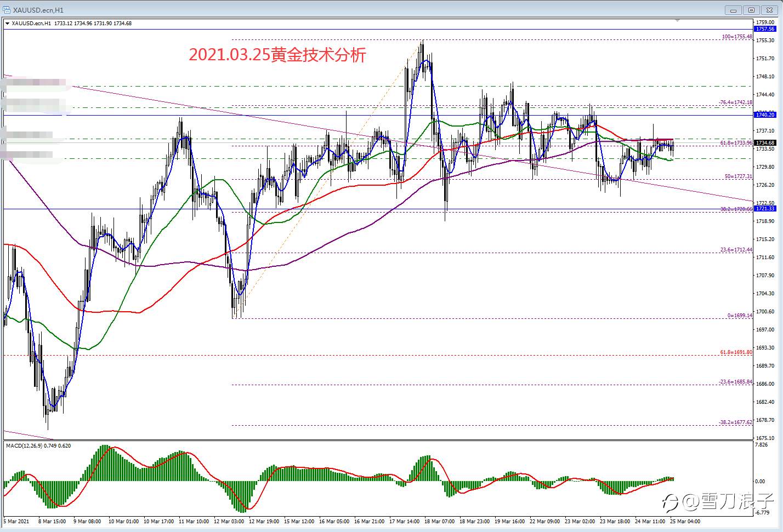The image size is (783, 532).
Task: Click the OHLC text 1733.12 1734.96 1731.90 1734.68
Action: click(x=93, y=24)
